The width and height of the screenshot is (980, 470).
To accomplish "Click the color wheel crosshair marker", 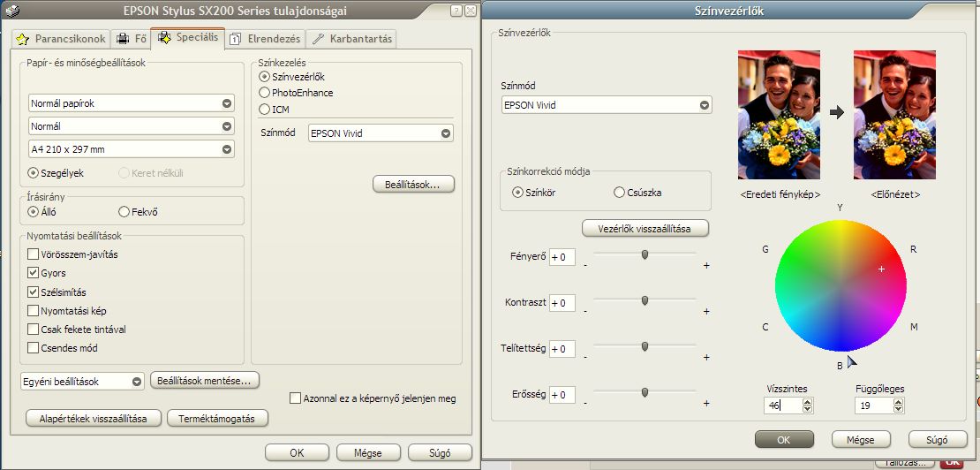I will [881, 269].
